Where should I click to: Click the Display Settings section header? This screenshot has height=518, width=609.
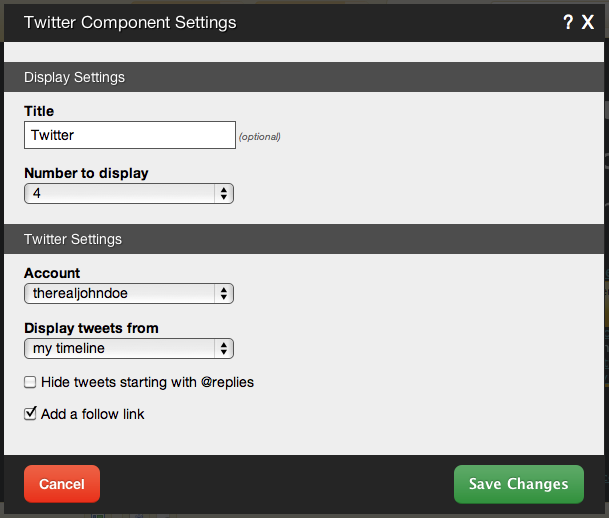(74, 77)
